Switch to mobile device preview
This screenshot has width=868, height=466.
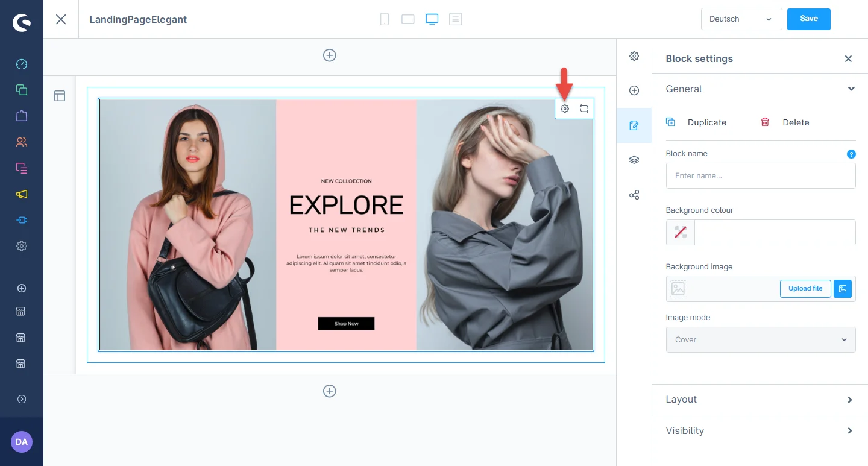tap(385, 19)
